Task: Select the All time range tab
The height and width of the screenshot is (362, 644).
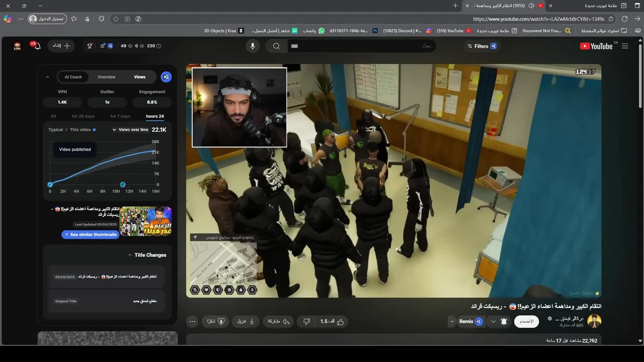Action: point(53,116)
